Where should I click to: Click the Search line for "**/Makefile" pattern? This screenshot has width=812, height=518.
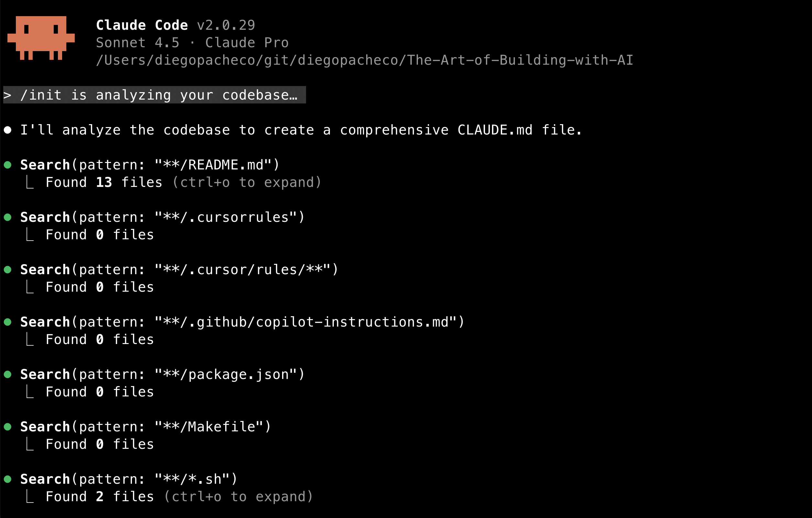click(145, 427)
